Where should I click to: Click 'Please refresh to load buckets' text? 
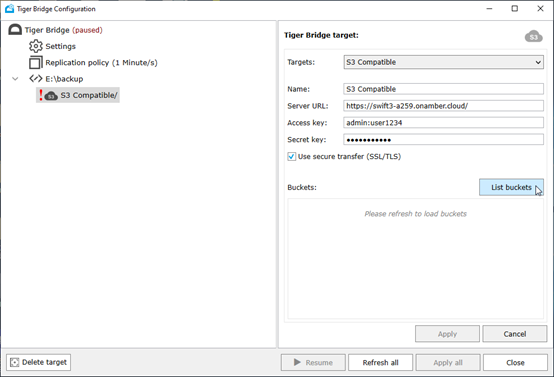tap(416, 214)
